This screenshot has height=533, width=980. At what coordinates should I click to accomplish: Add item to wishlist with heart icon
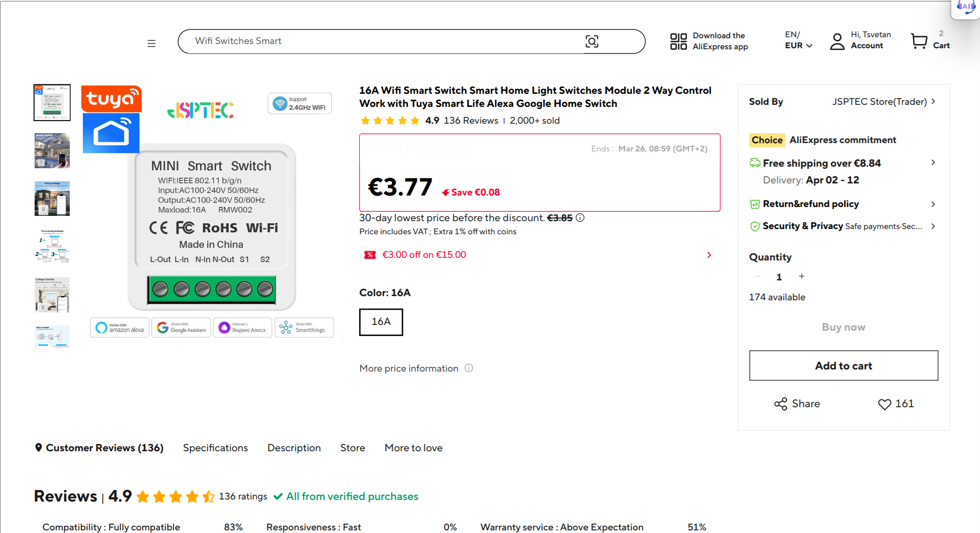885,404
